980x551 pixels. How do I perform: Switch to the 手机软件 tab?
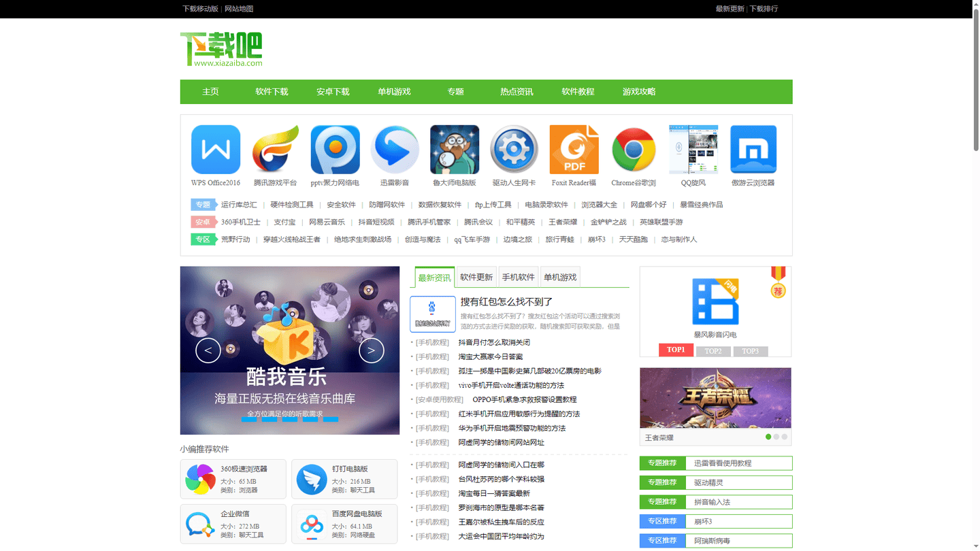[519, 277]
